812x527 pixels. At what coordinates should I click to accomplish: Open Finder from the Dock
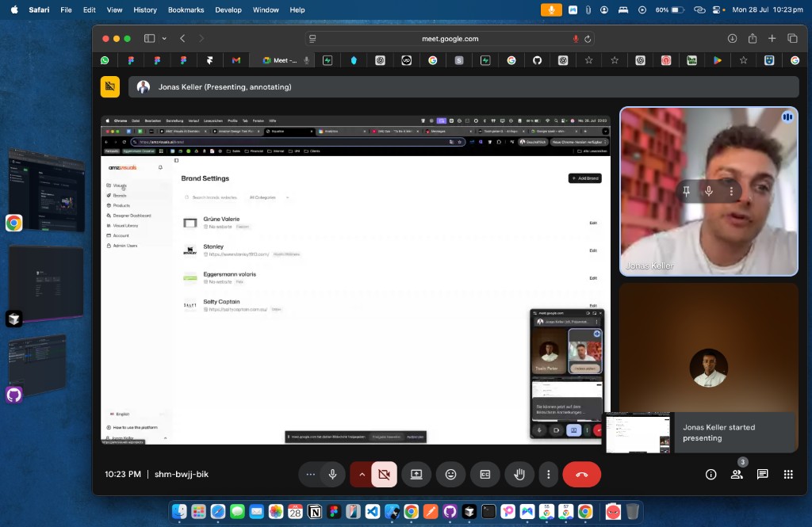coord(179,512)
